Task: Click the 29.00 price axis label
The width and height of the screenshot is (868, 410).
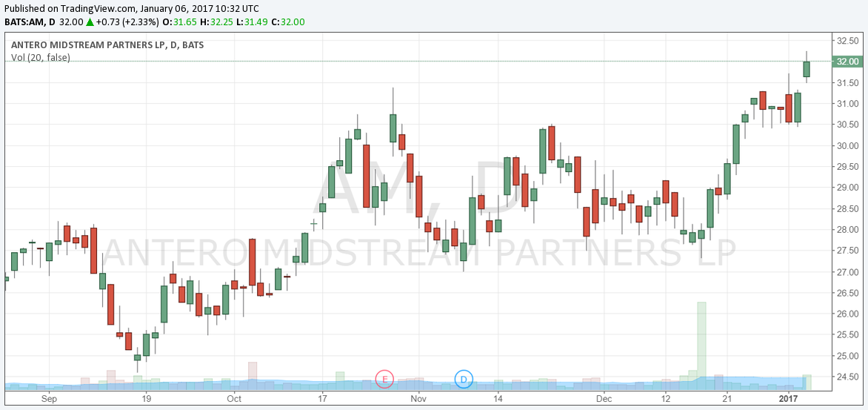Action: click(847, 188)
